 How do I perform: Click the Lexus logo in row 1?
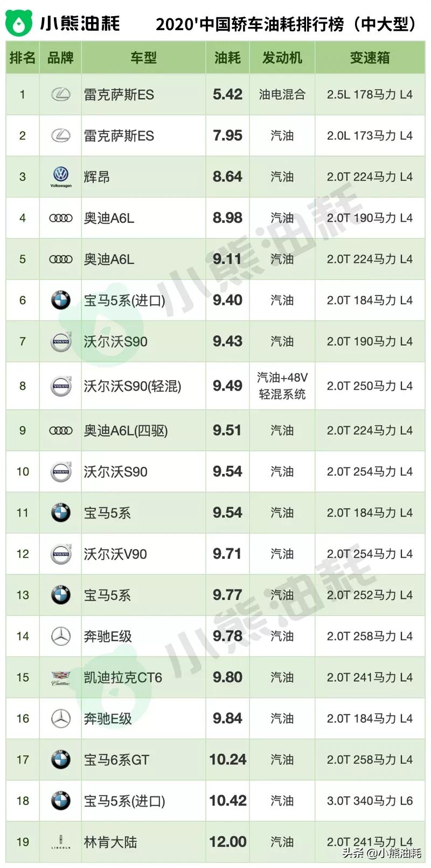click(x=60, y=95)
